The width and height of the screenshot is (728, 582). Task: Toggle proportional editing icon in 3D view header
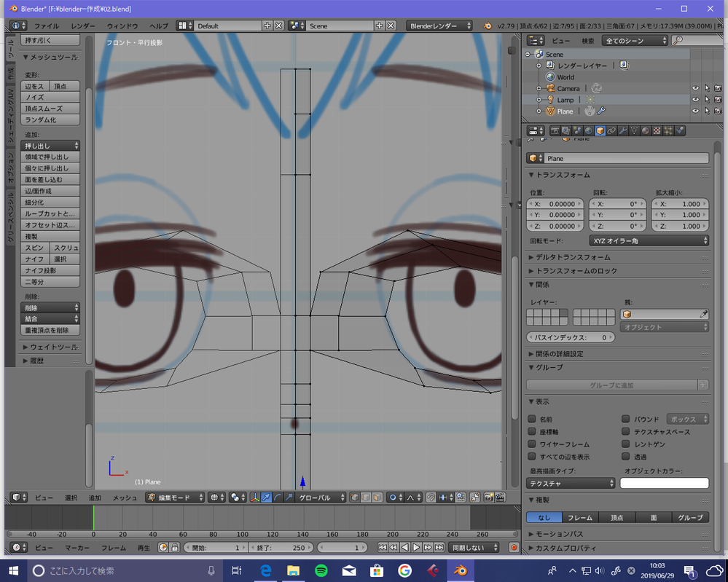[x=392, y=498]
